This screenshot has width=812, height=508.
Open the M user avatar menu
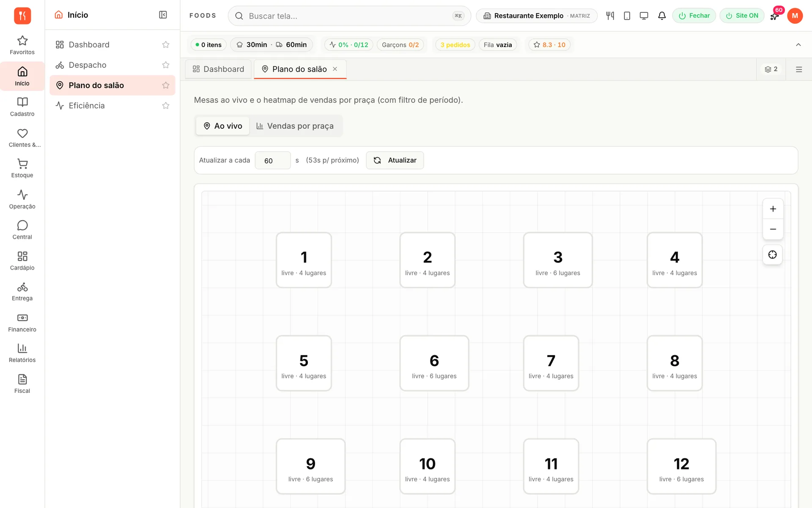[795, 16]
